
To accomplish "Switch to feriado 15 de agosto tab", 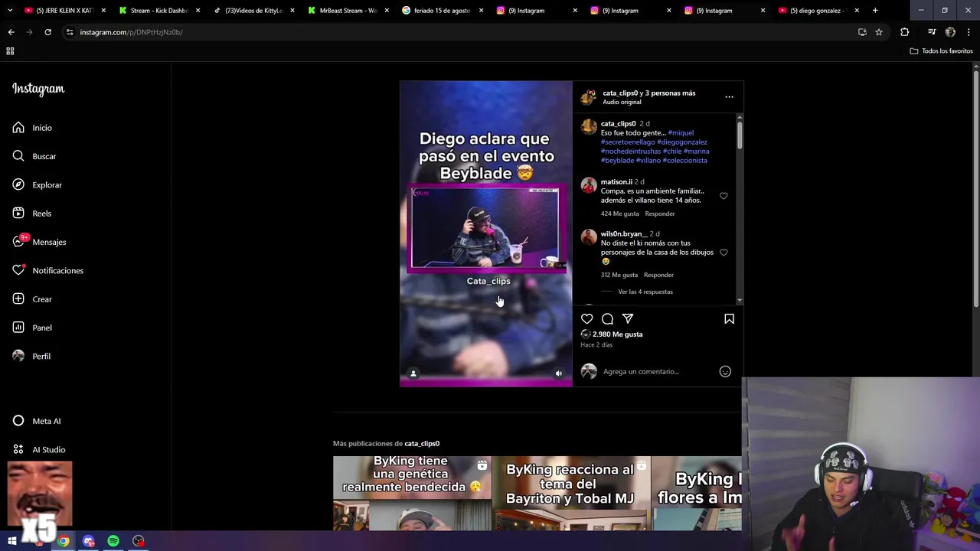I will [x=442, y=11].
